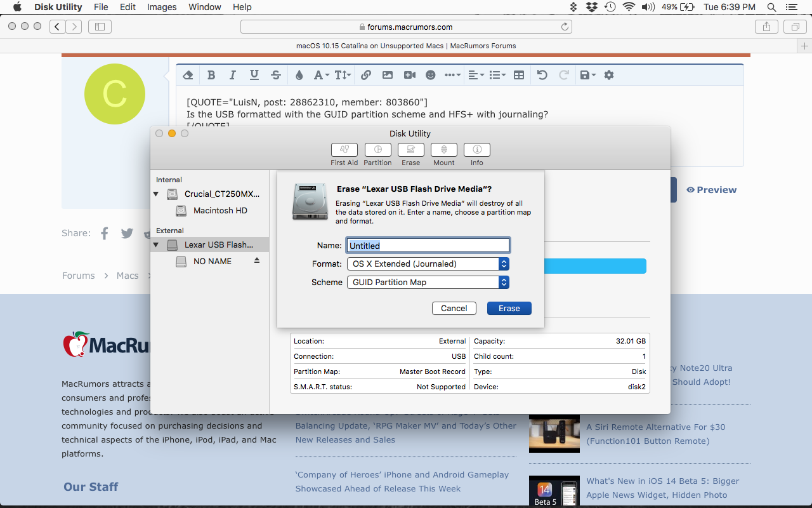Screen dimensions: 812x508
Task: Open the Dropbox menu bar icon
Action: [x=592, y=7]
